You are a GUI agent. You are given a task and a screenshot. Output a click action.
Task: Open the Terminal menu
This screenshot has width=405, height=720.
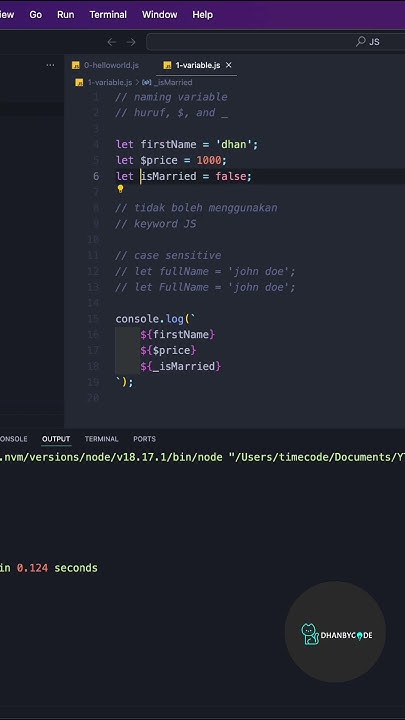point(108,15)
